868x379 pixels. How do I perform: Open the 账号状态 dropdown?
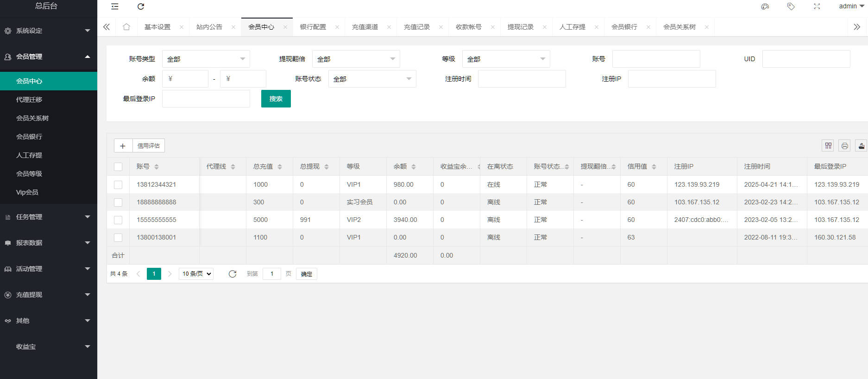pos(372,79)
